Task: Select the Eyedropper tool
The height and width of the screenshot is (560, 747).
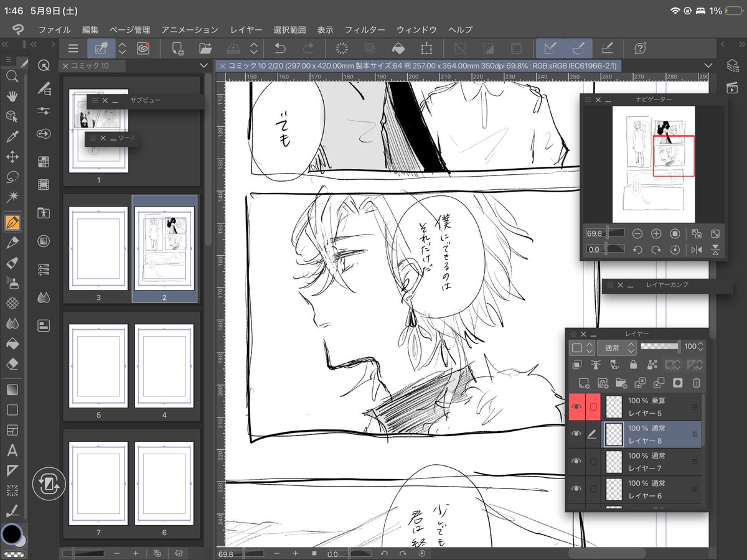Action: (12, 136)
